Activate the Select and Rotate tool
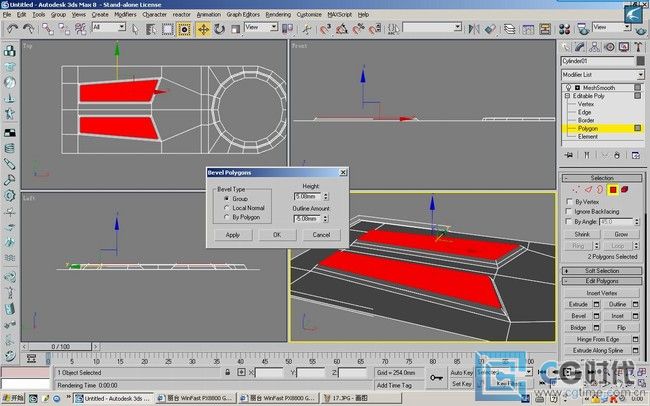 click(x=219, y=29)
